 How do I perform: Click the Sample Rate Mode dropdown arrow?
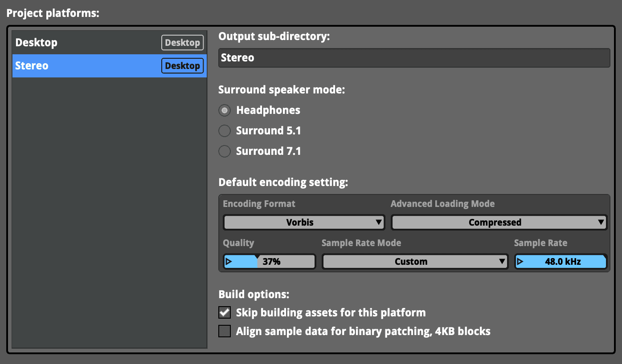click(502, 262)
